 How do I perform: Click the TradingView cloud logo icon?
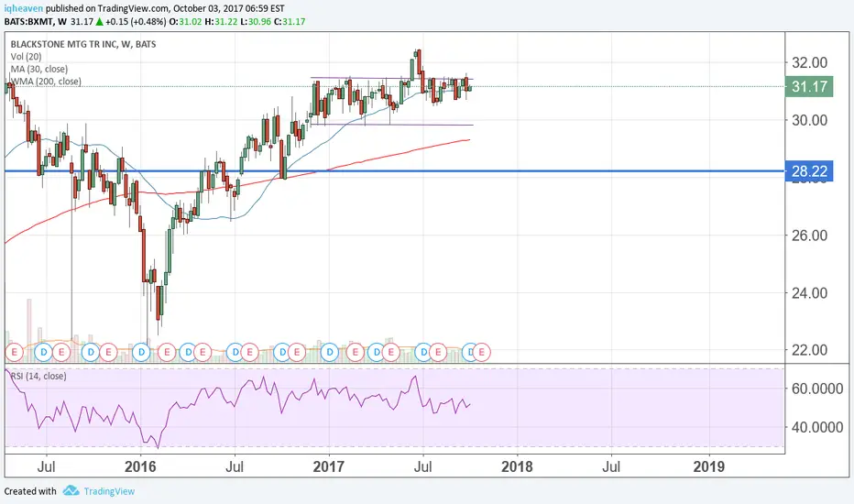coord(71,491)
